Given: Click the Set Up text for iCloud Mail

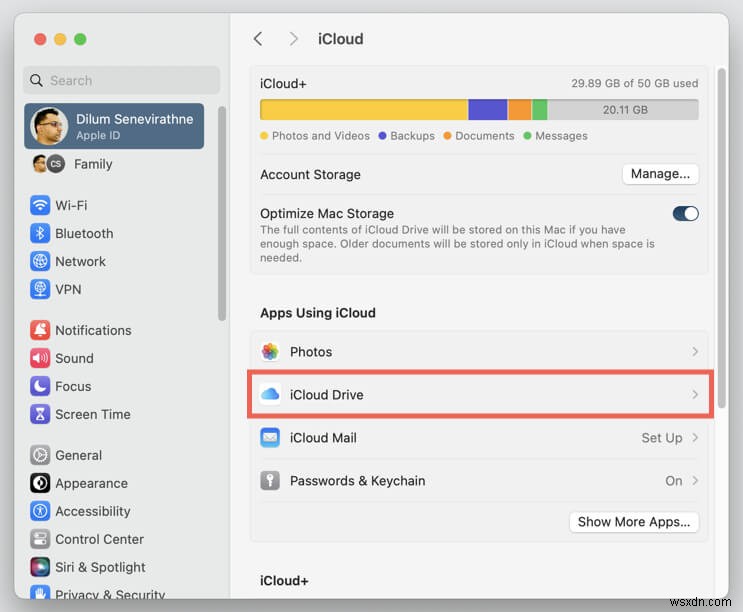Looking at the screenshot, I should tap(661, 438).
